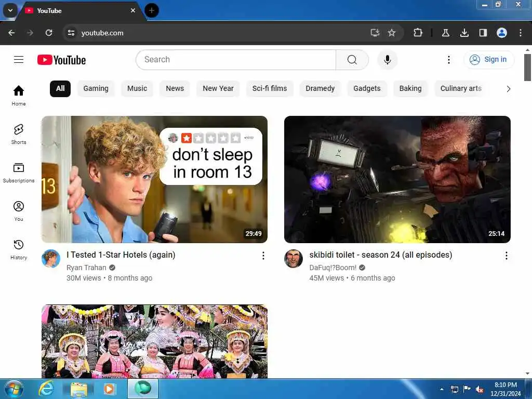Go to Home in sidebar

(19, 96)
